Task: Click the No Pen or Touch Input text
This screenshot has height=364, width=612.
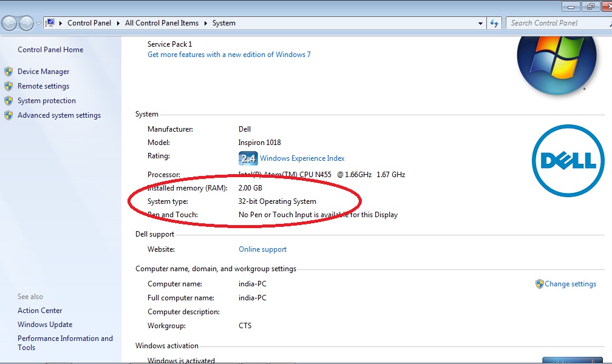Action: [318, 215]
